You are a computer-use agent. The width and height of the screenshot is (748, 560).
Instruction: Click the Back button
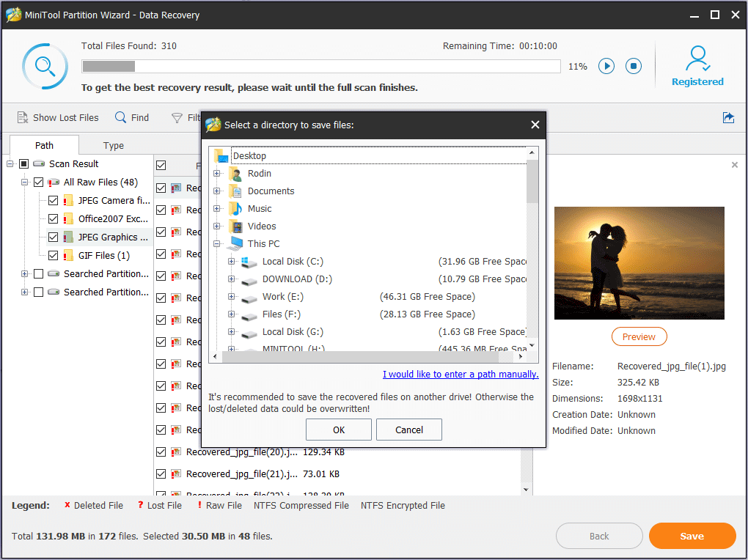(x=599, y=536)
